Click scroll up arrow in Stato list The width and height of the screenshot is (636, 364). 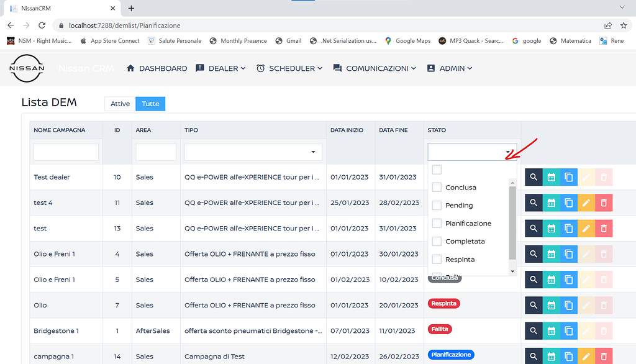click(512, 183)
